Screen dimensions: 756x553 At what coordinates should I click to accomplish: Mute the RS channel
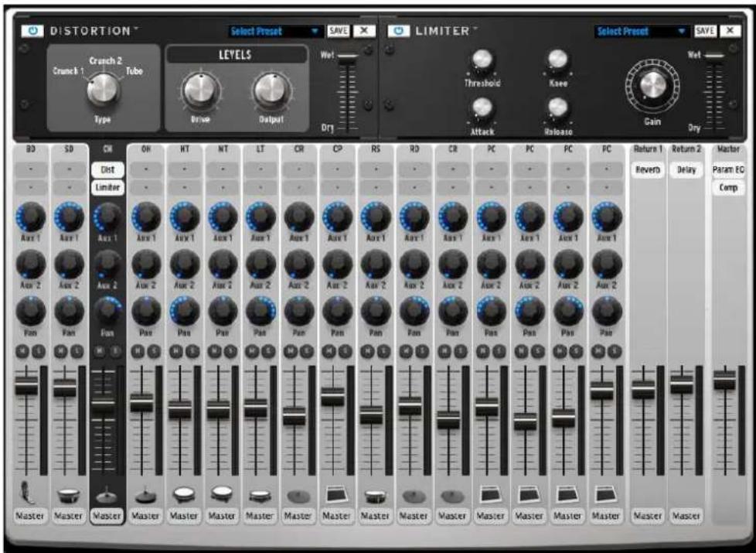(x=367, y=352)
